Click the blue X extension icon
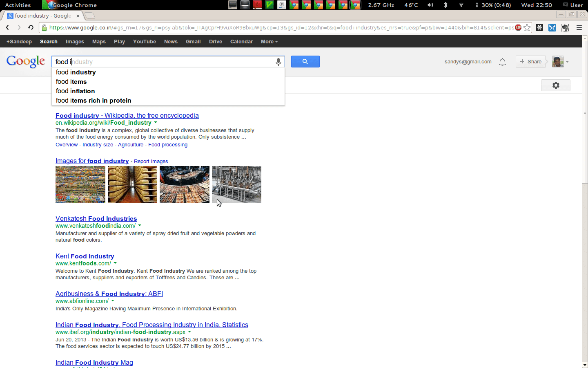Screen dimensions: 588x368 coord(552,27)
